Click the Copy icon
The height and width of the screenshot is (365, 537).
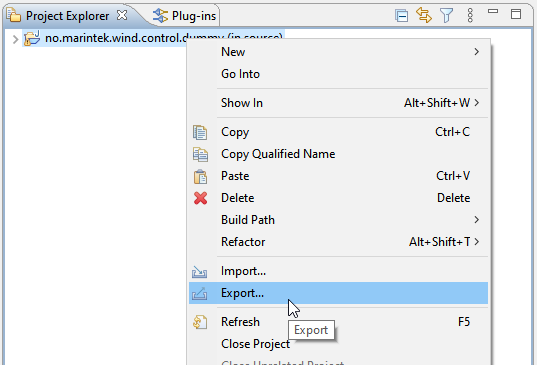tap(200, 133)
